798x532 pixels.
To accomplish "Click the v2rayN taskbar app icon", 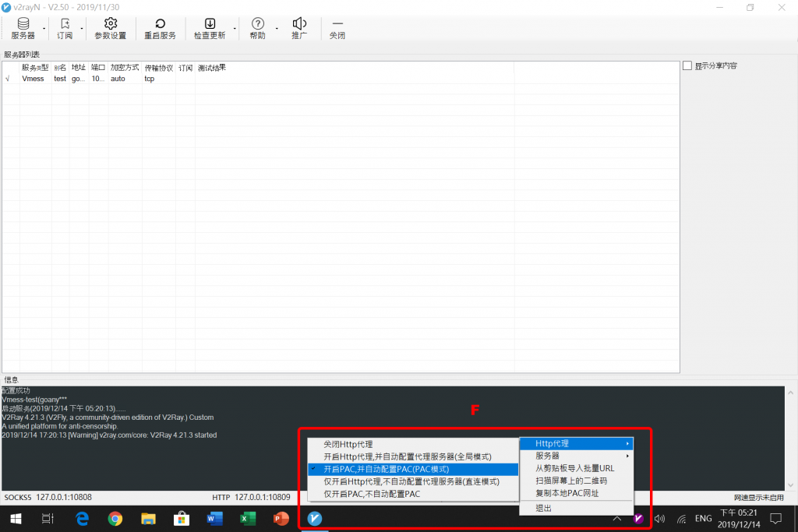I will 315,519.
